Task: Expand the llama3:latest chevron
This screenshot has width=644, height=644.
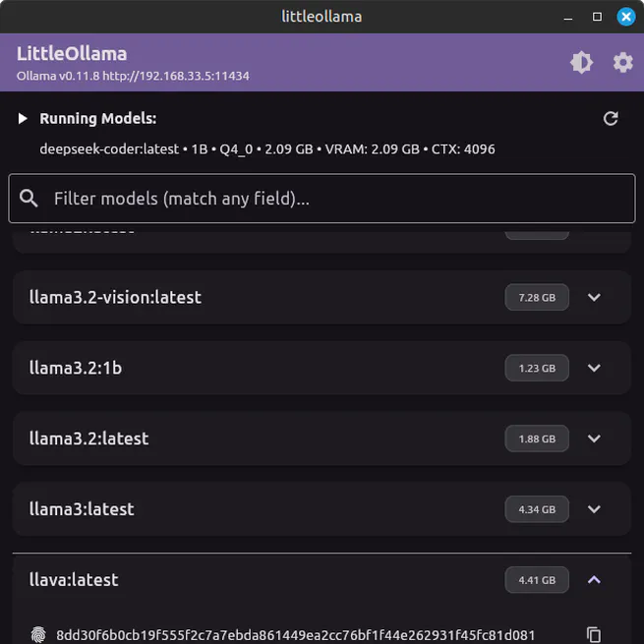Action: 594,509
